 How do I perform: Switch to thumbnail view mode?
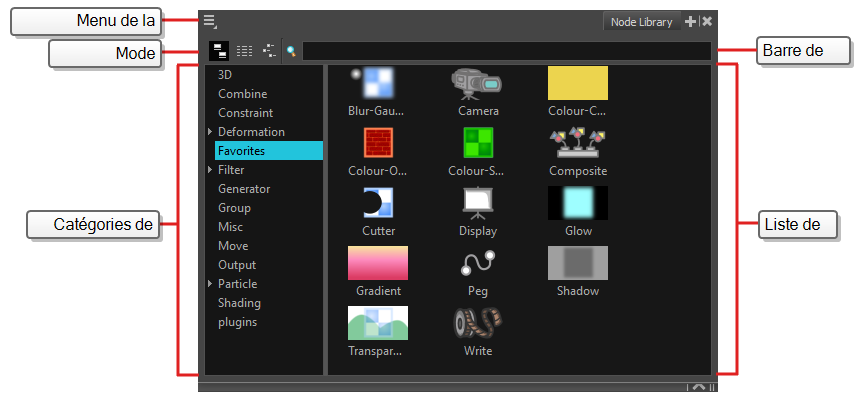coord(218,50)
